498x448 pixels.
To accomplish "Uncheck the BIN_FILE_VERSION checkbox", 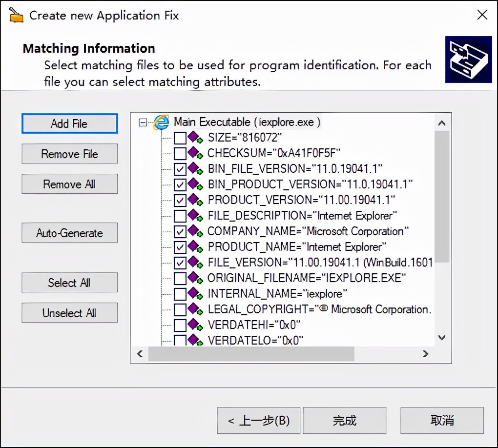I will [180, 169].
